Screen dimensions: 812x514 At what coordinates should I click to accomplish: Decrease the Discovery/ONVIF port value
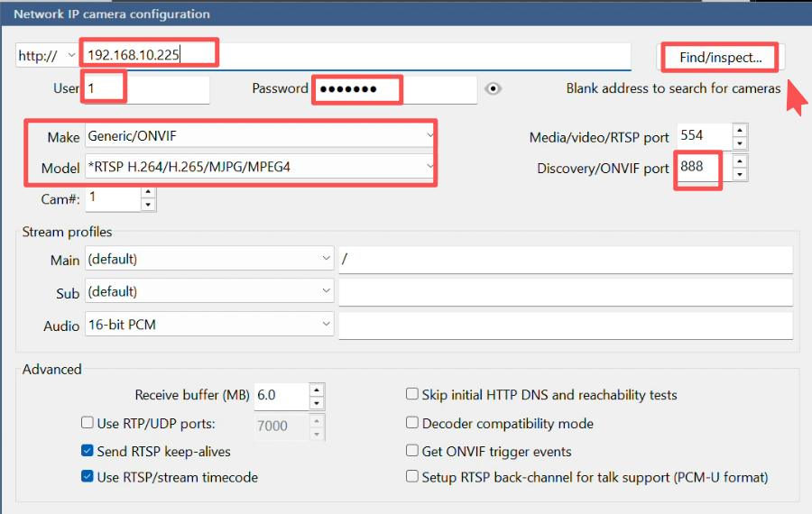[740, 174]
